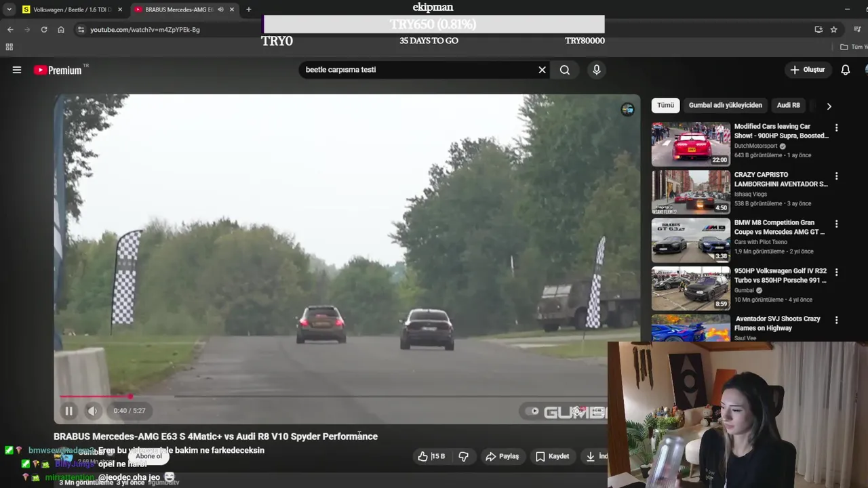Open Aventador SVJ Shoots Crazy Flames title

[x=778, y=323]
